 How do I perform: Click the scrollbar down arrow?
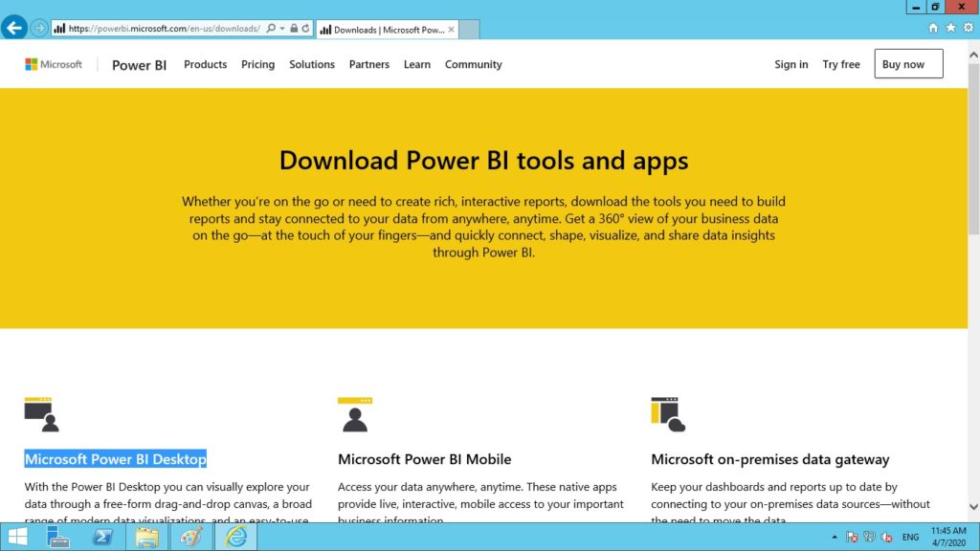click(x=973, y=507)
